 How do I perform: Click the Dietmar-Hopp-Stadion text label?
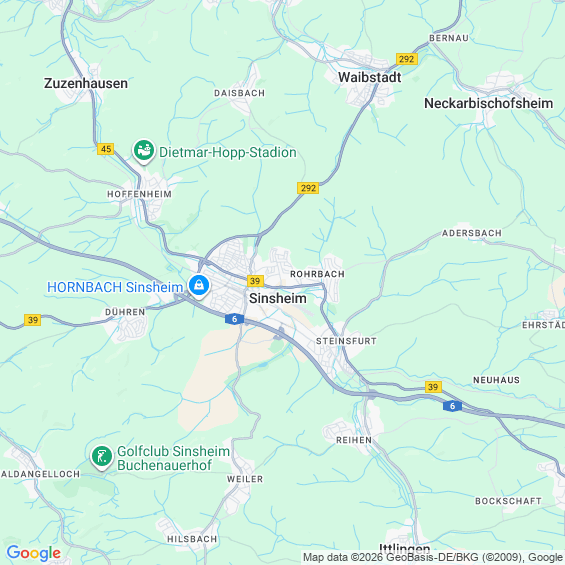click(228, 152)
